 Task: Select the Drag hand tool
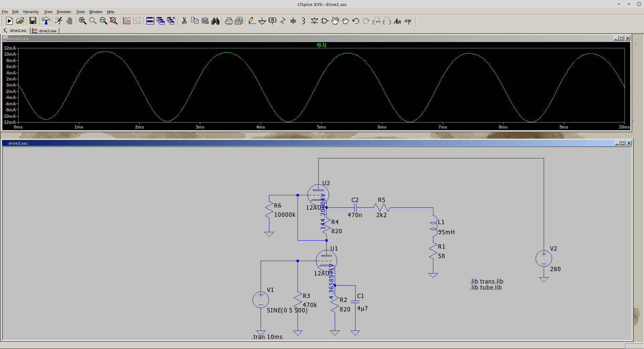tap(345, 21)
